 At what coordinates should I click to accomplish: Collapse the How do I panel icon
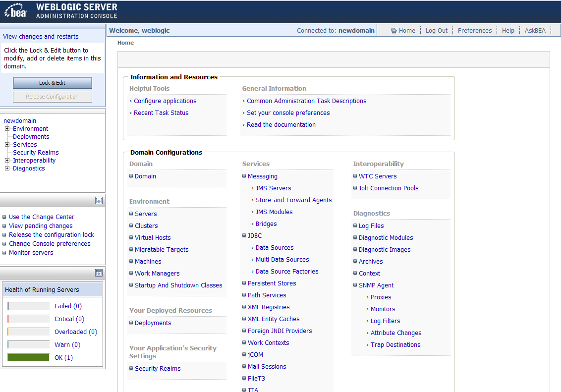[x=99, y=200]
